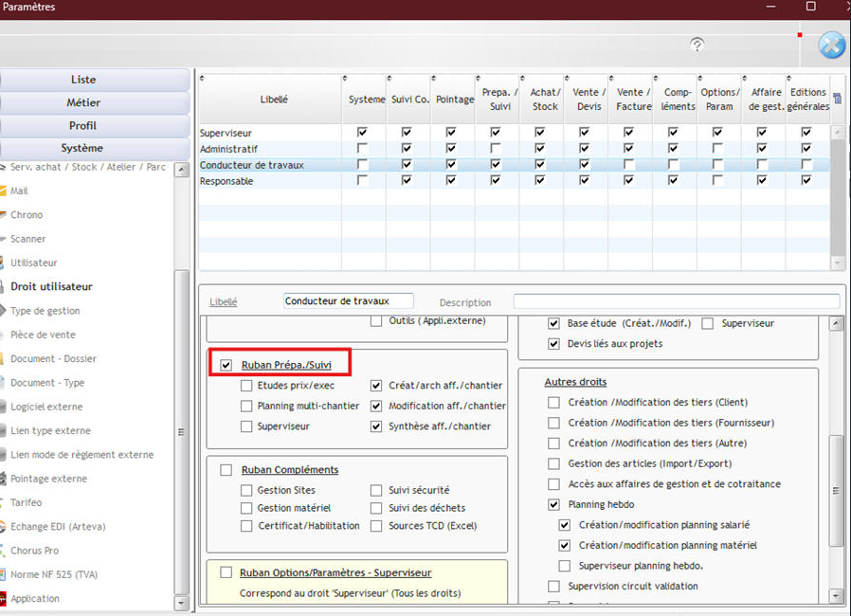Select the Droit utilisateur menu item
The width and height of the screenshot is (851, 616).
[x=51, y=286]
